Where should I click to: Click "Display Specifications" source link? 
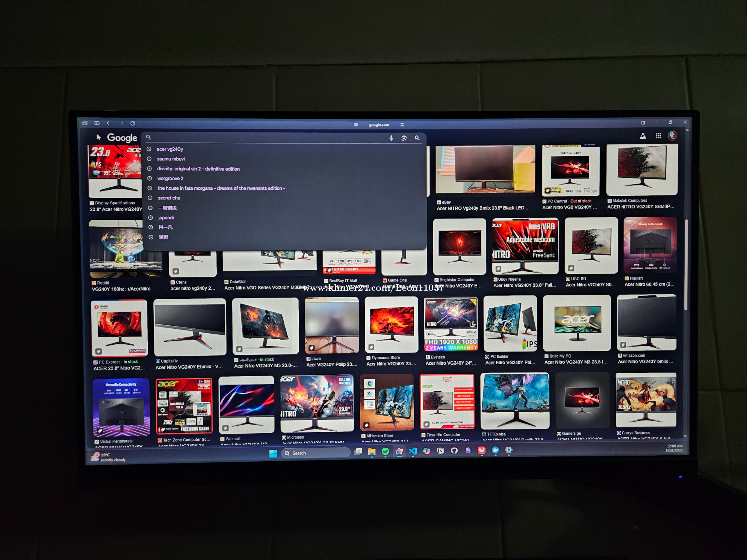[115, 203]
